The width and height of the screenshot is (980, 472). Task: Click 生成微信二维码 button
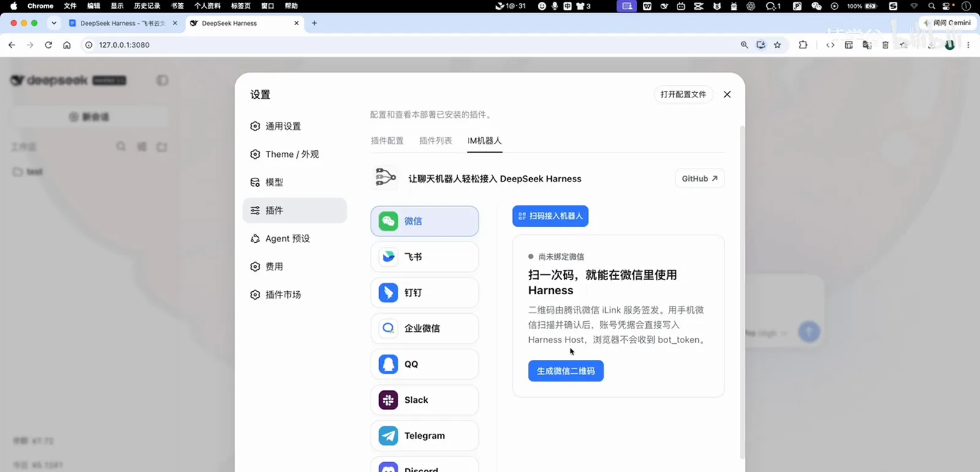click(566, 371)
